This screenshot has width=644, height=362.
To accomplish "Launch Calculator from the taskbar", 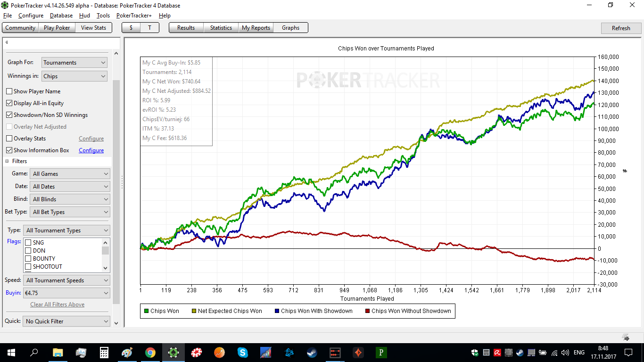I will (x=104, y=352).
